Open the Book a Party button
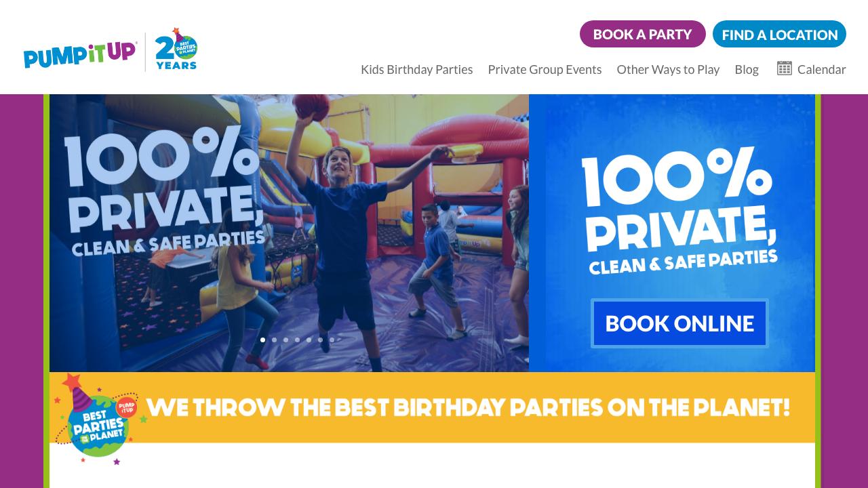 pos(642,34)
